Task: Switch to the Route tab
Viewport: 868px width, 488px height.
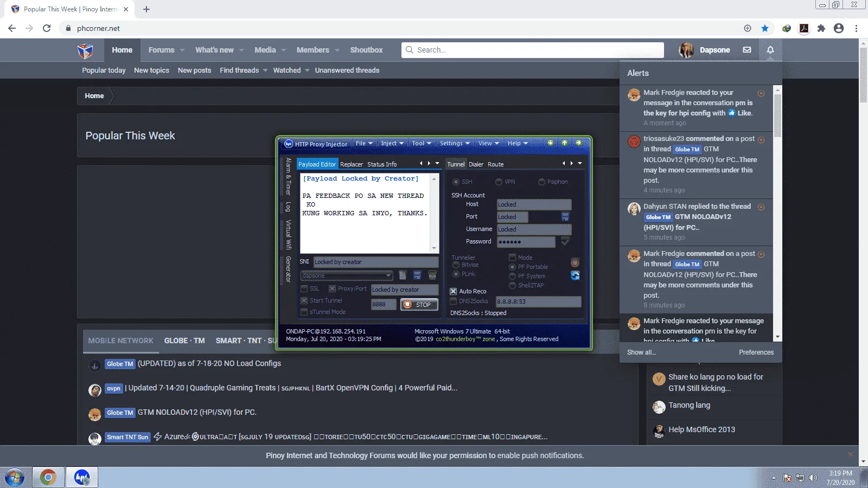Action: 496,164
